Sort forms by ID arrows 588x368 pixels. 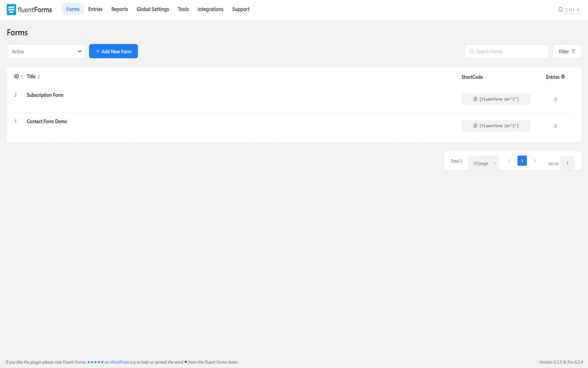22,77
